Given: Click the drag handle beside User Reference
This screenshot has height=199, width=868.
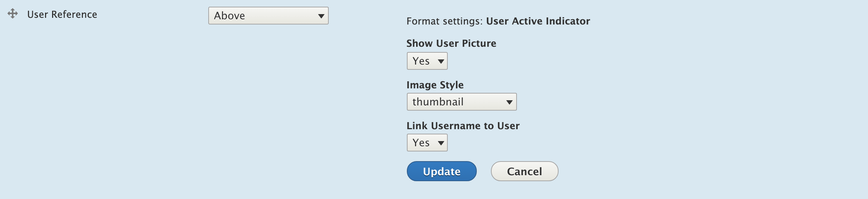Looking at the screenshot, I should pos(13,14).
